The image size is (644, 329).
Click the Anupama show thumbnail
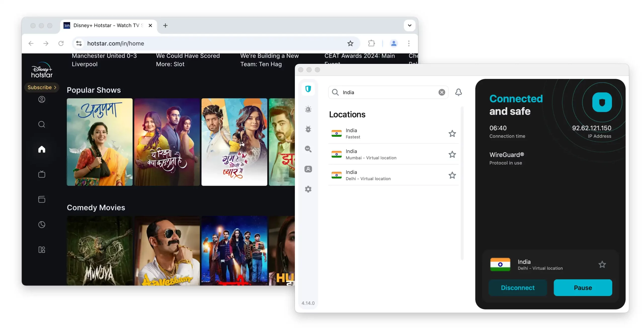click(99, 142)
